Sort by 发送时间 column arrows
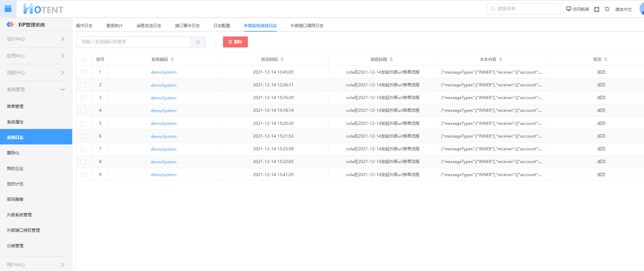 [282, 59]
